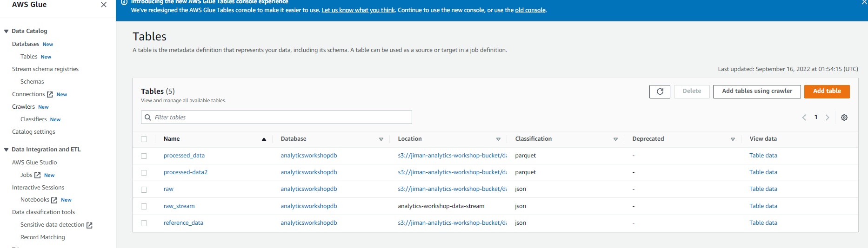Image resolution: width=868 pixels, height=248 pixels.
Task: Open Database column sort dropdown
Action: (381, 139)
